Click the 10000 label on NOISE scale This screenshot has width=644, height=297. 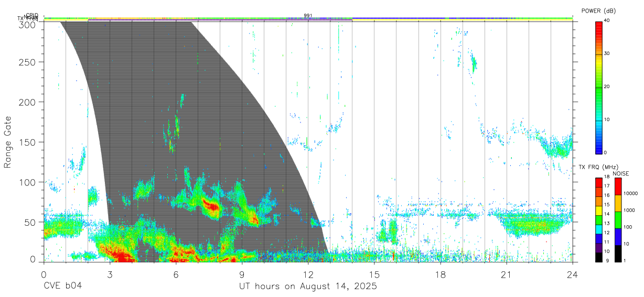[x=630, y=193]
